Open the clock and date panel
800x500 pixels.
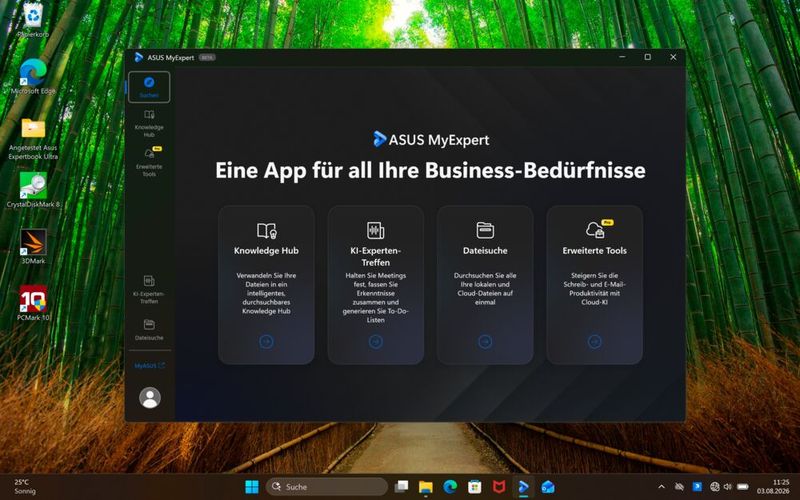773,486
